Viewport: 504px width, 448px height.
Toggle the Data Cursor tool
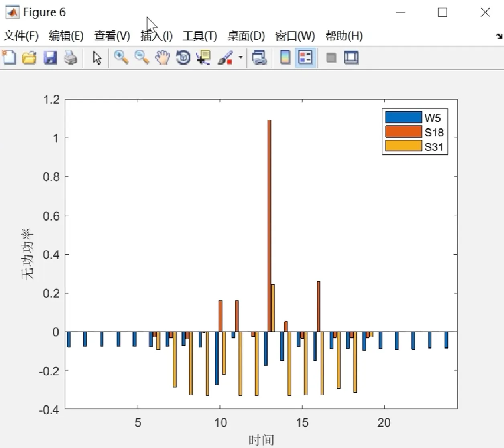click(204, 57)
